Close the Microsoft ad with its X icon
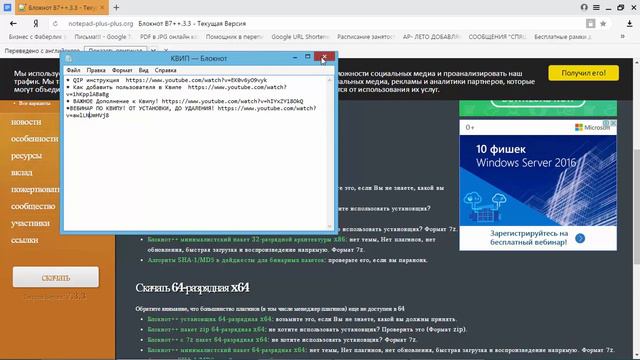640x360 pixels. [x=613, y=123]
